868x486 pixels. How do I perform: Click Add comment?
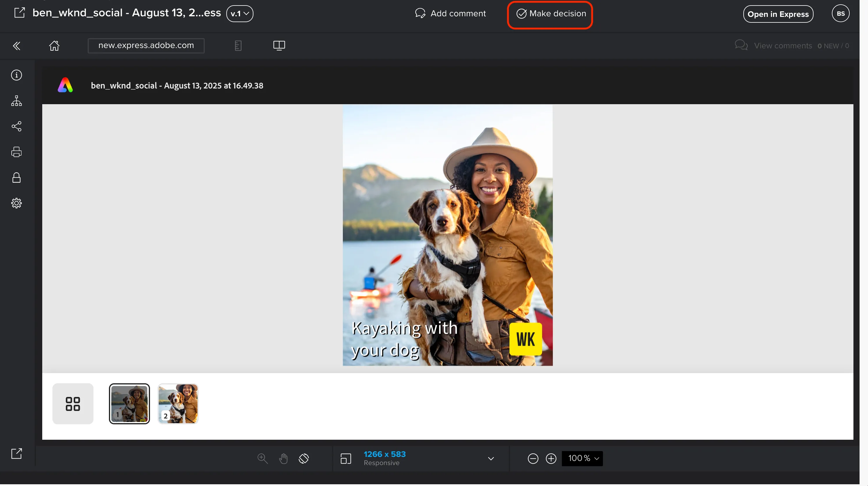tap(450, 13)
